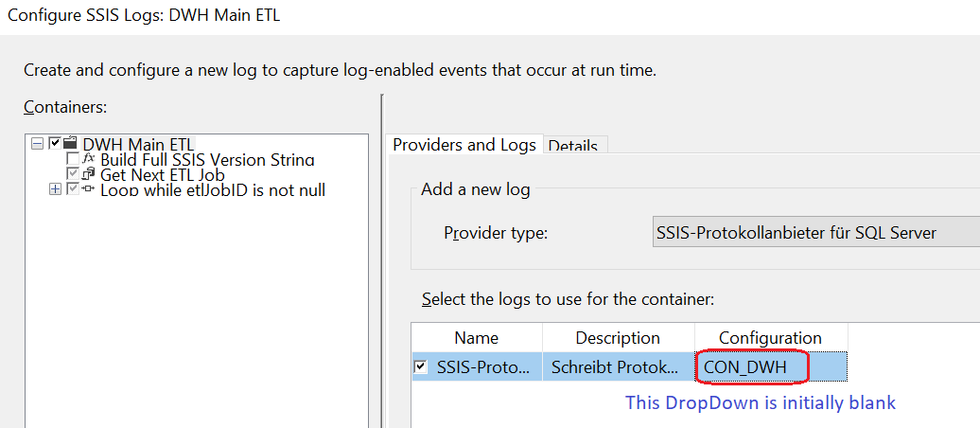This screenshot has width=980, height=428.
Task: Select Build Full SSIS Version String item
Action: 207,159
